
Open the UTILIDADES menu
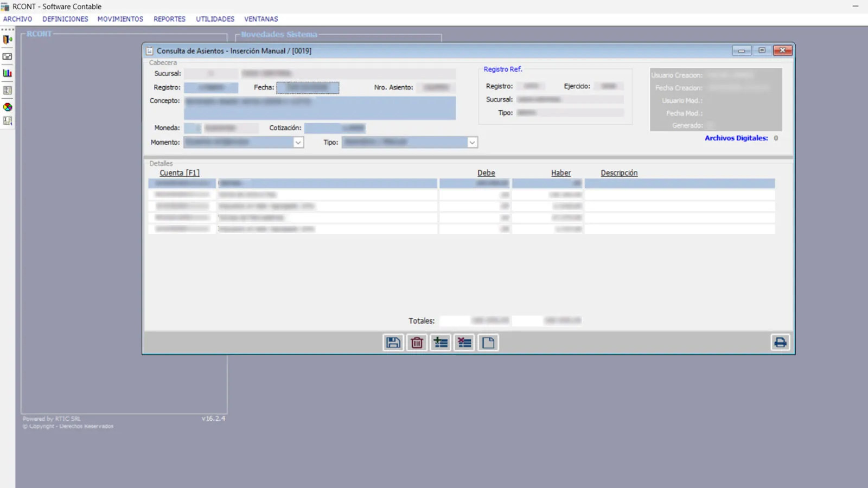(215, 19)
